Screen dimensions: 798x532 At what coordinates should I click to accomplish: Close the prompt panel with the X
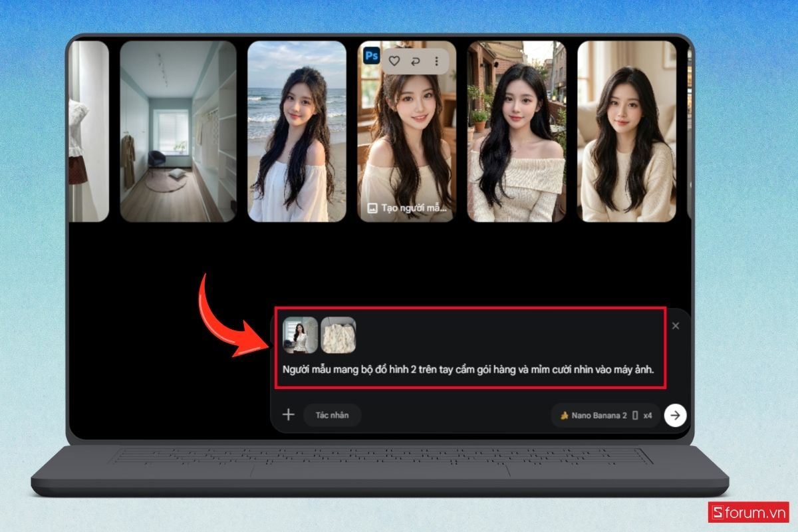point(676,326)
